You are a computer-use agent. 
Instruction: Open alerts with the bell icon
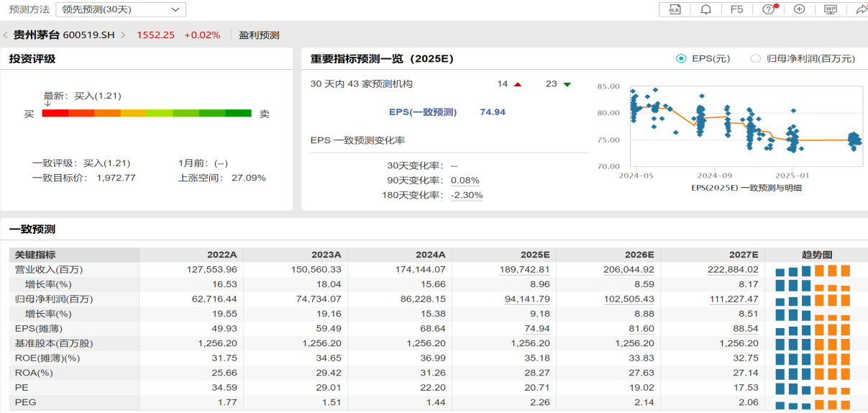(706, 9)
